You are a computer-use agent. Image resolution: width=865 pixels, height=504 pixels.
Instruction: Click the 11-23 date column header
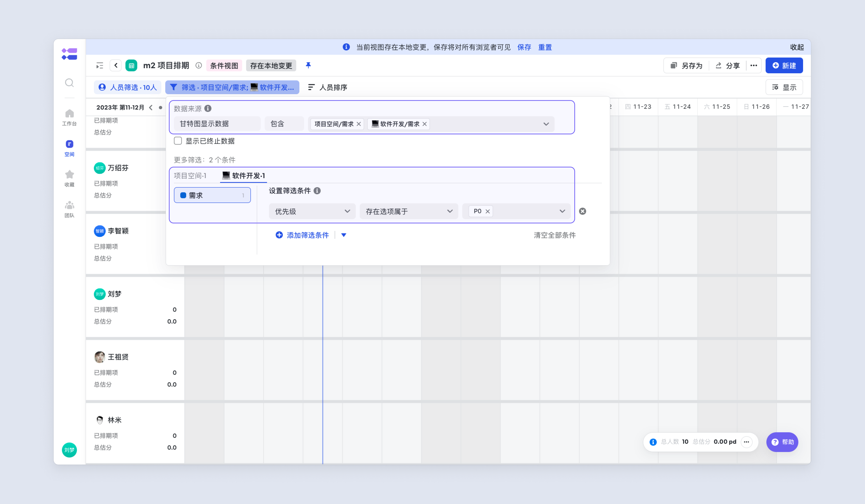click(x=638, y=107)
